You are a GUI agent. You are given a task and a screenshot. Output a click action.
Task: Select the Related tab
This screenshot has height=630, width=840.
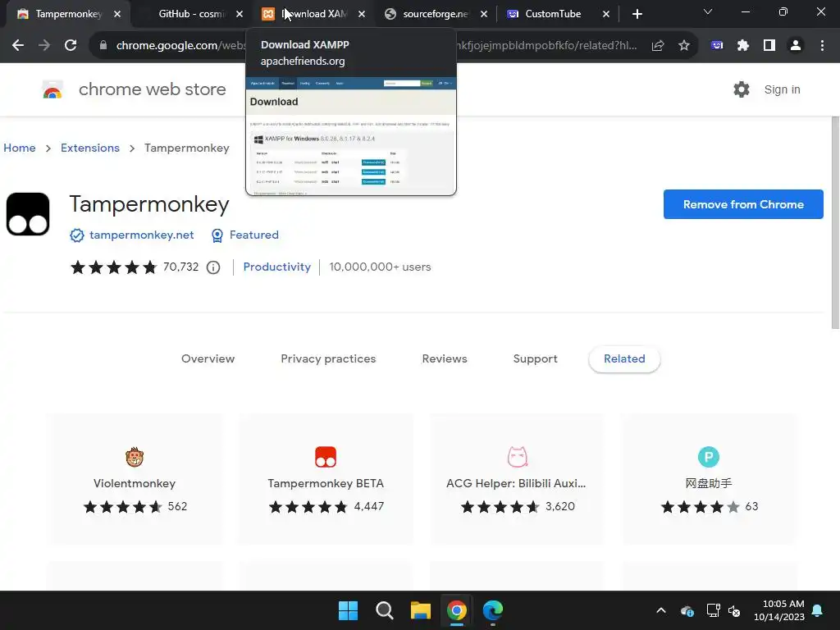click(x=624, y=359)
